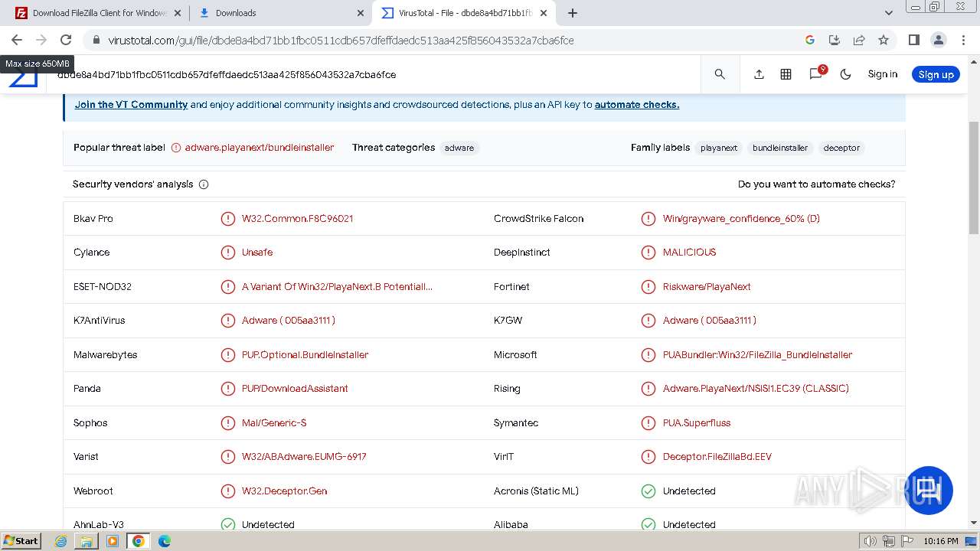Click the deceptor family label
Image resolution: width=980 pixels, height=551 pixels.
(841, 148)
